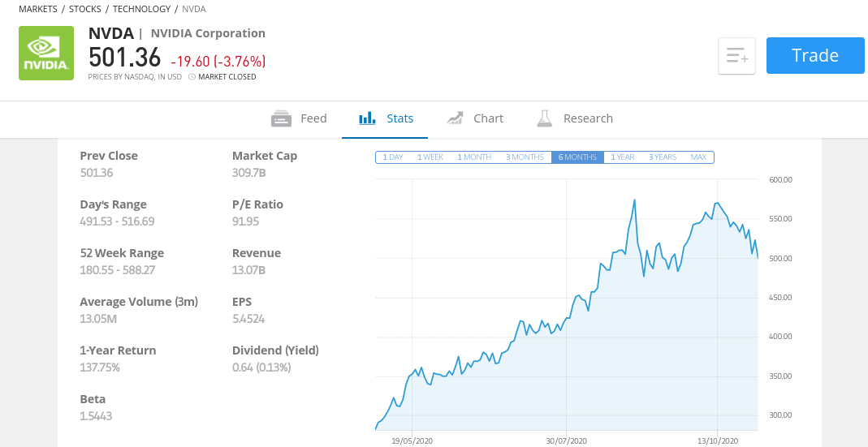Click the Dividend (Yield) value 0.64 (0.13%)
Screen dimensions: 868x447
tap(261, 367)
